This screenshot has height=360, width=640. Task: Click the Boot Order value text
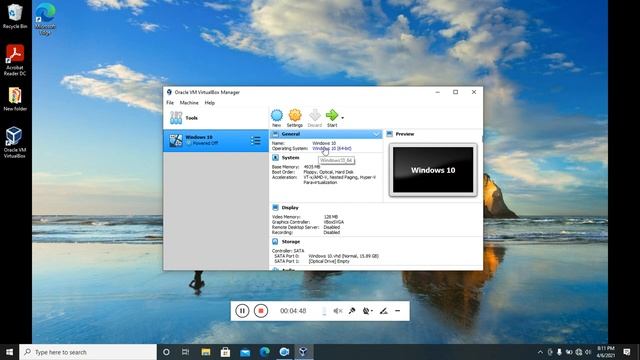click(x=328, y=172)
